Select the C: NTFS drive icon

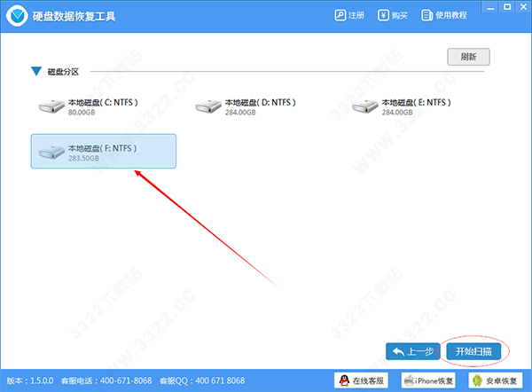pos(51,106)
